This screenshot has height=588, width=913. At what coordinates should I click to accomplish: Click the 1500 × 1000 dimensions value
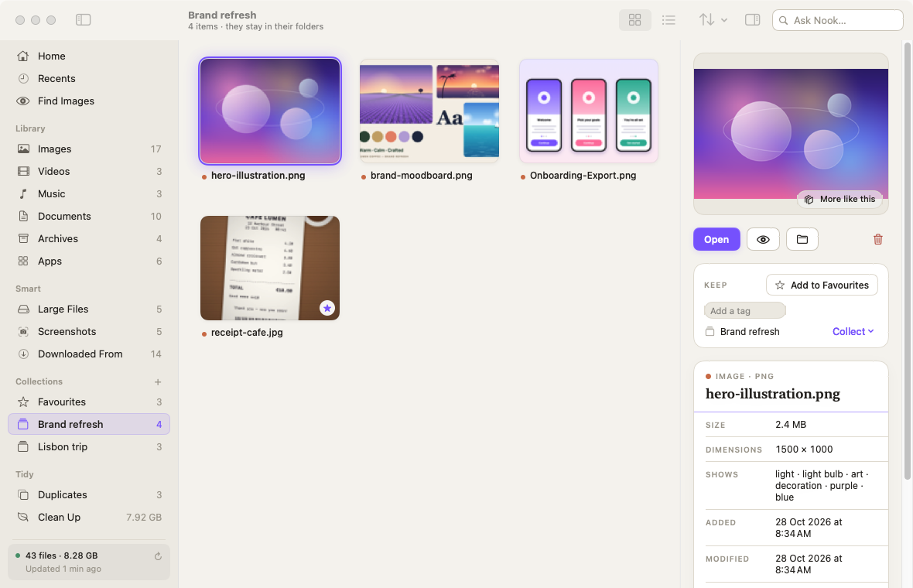tap(804, 450)
